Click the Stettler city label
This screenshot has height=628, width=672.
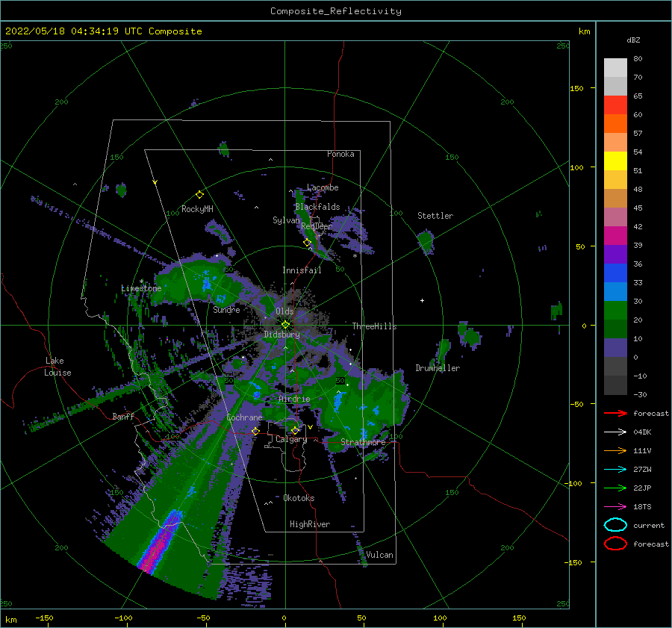click(x=435, y=216)
